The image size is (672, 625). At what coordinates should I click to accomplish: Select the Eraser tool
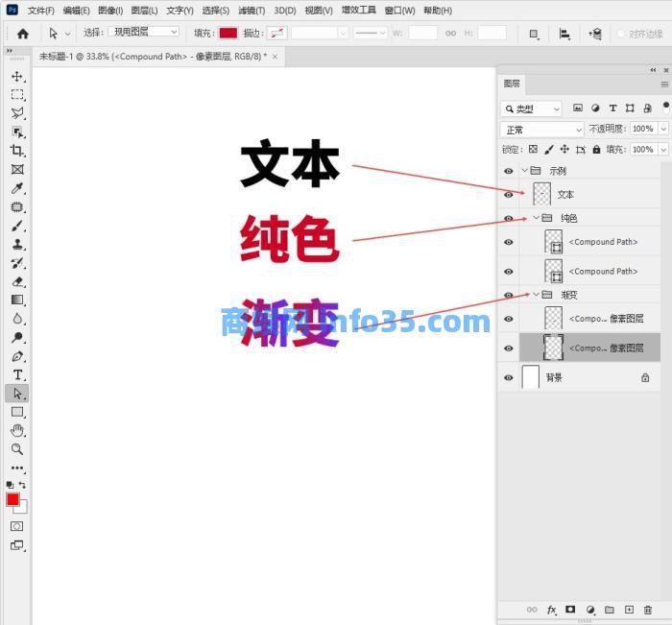point(17,281)
